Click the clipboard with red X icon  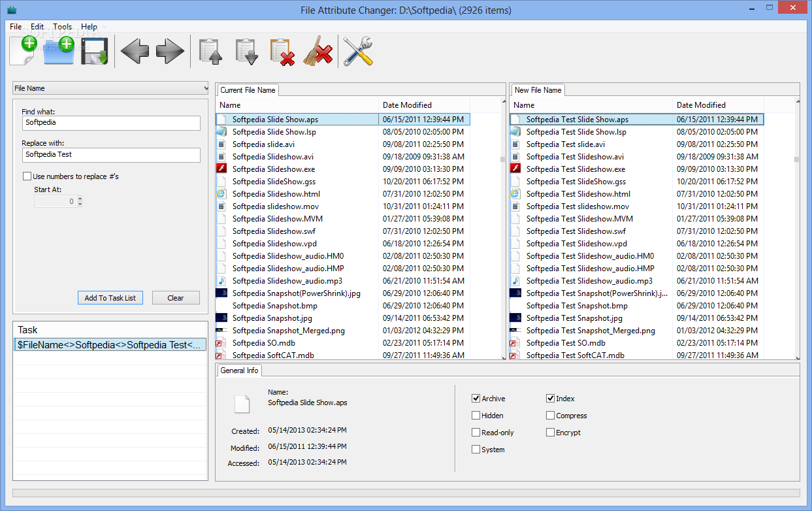[x=283, y=52]
